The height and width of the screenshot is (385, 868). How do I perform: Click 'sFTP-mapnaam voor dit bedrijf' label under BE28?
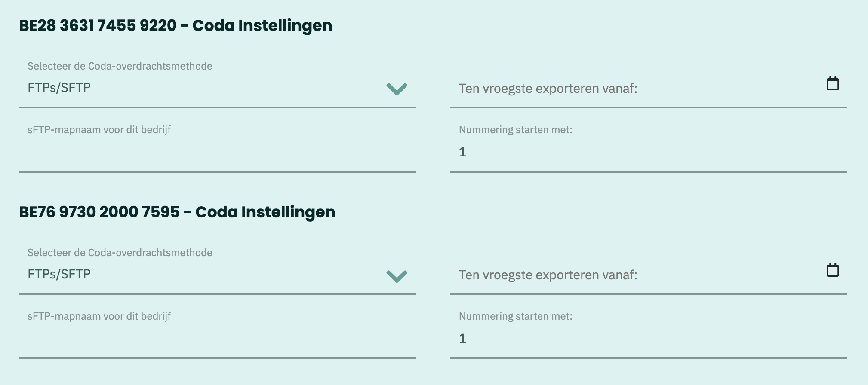point(99,130)
